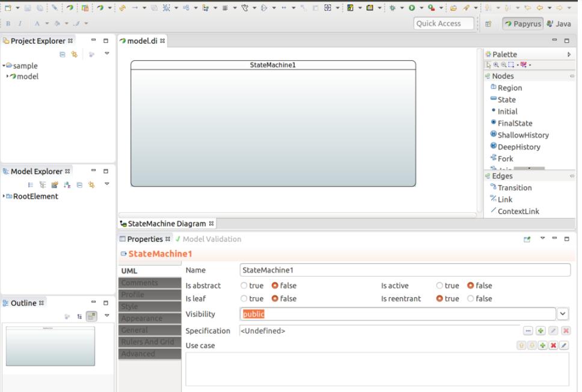The height and width of the screenshot is (392, 582).
Task: Select the State node tool
Action: (506, 100)
